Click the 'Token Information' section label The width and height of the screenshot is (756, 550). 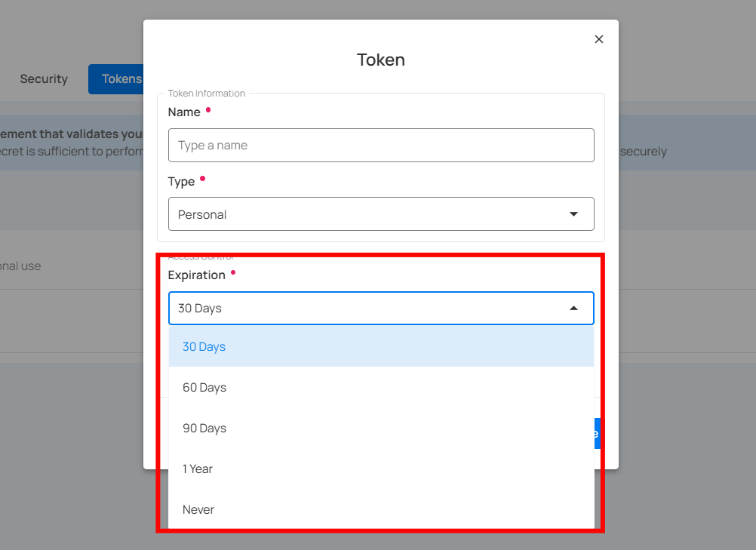coord(206,93)
